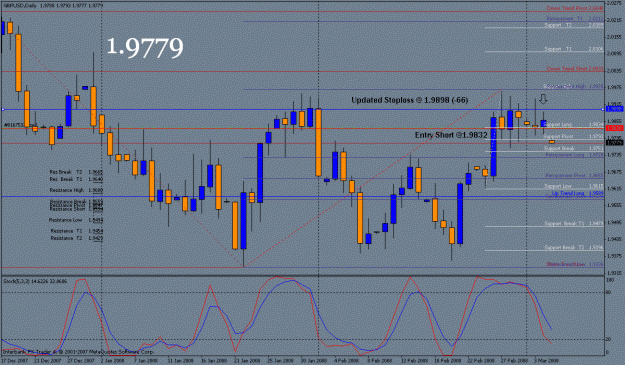Click the '27 Feb 2008' date on the time axis
Image resolution: width=625 pixels, height=365 pixels.
(x=515, y=361)
